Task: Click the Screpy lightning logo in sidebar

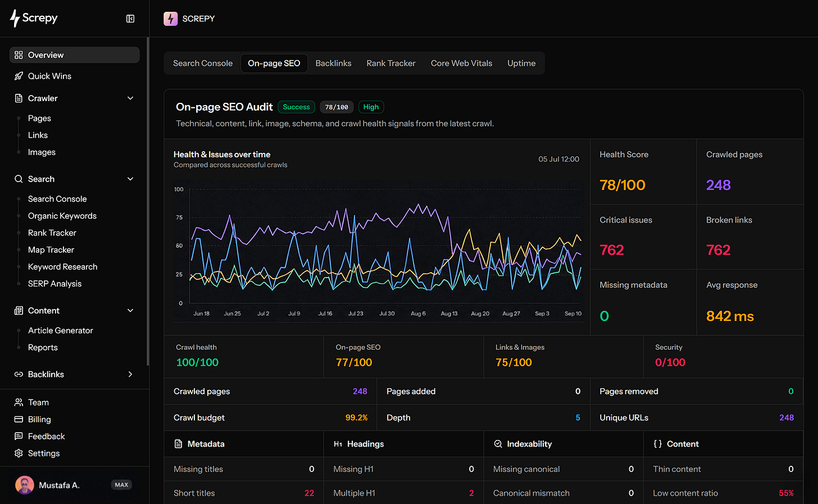Action: click(x=15, y=18)
